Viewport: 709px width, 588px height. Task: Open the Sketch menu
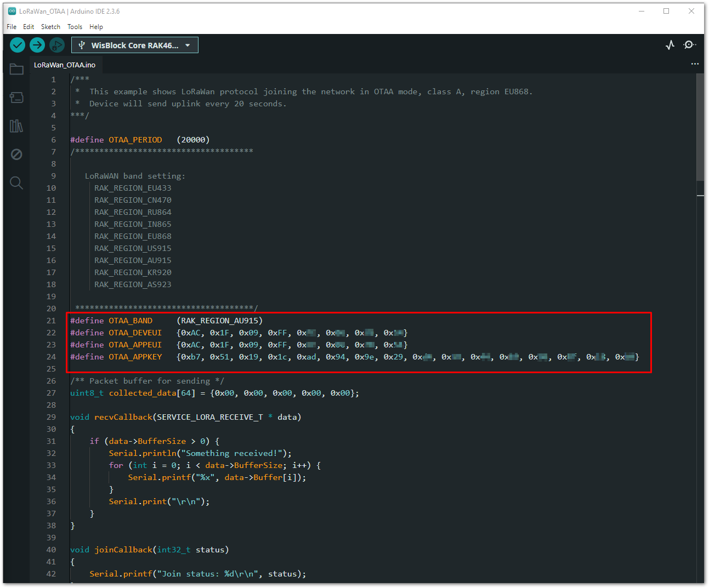(50, 26)
